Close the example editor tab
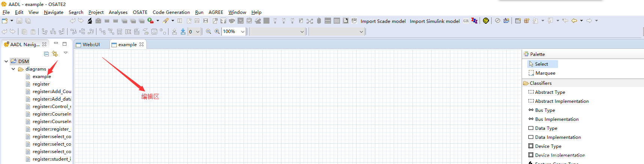Screen dimensions: 644x164 (141, 44)
